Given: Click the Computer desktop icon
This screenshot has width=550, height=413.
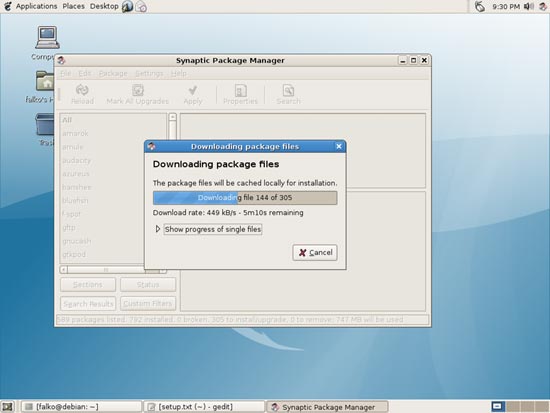Looking at the screenshot, I should pos(47,37).
